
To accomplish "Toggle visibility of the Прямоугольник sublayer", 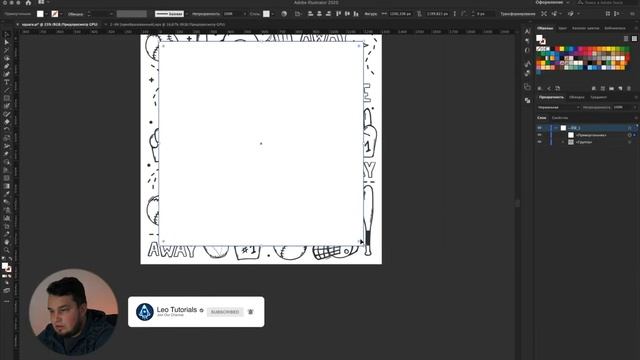I will (x=539, y=135).
